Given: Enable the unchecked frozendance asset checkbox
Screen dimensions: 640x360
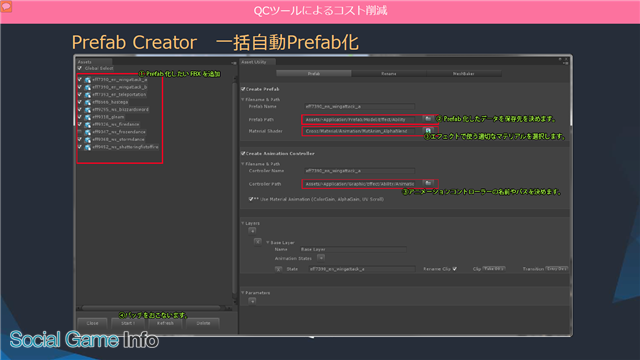Looking at the screenshot, I should (80, 132).
